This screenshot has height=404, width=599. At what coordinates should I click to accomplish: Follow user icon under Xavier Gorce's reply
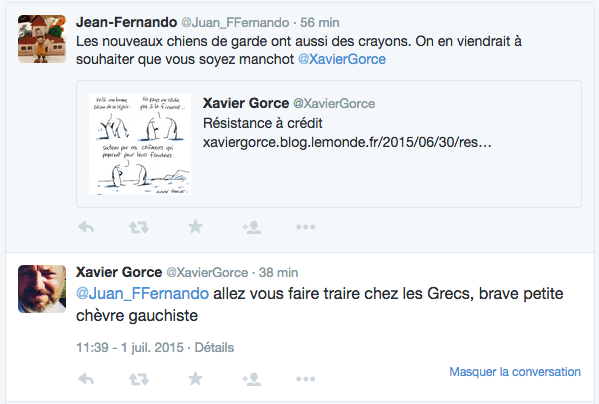point(252,379)
